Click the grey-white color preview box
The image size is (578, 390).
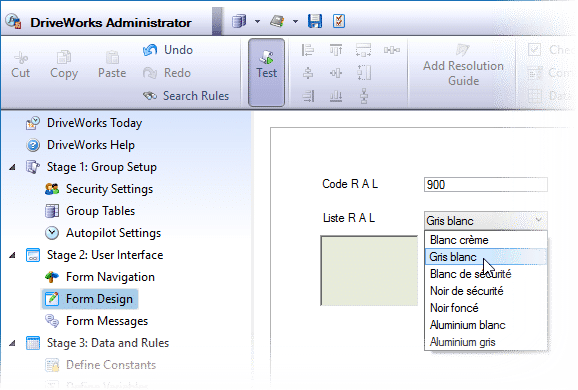click(369, 271)
